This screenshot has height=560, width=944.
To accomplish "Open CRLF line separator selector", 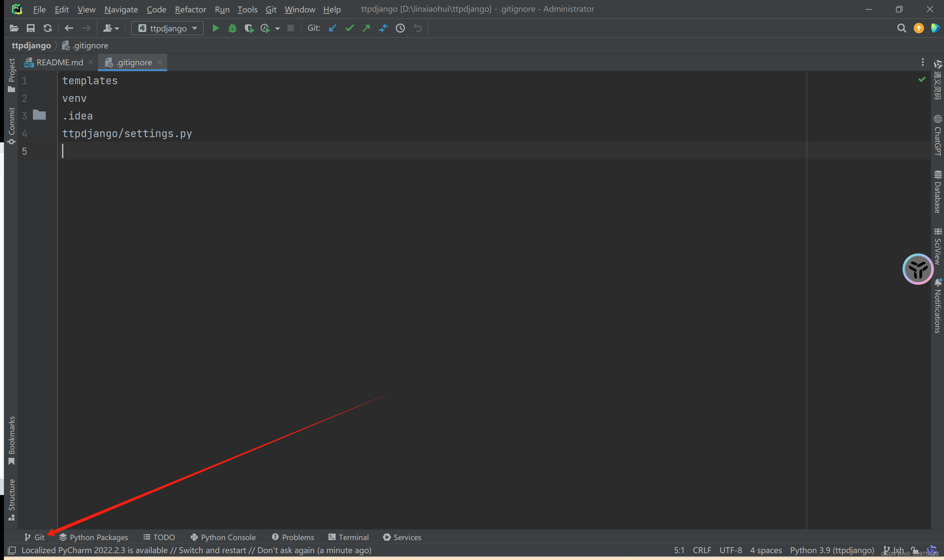I will 701,550.
